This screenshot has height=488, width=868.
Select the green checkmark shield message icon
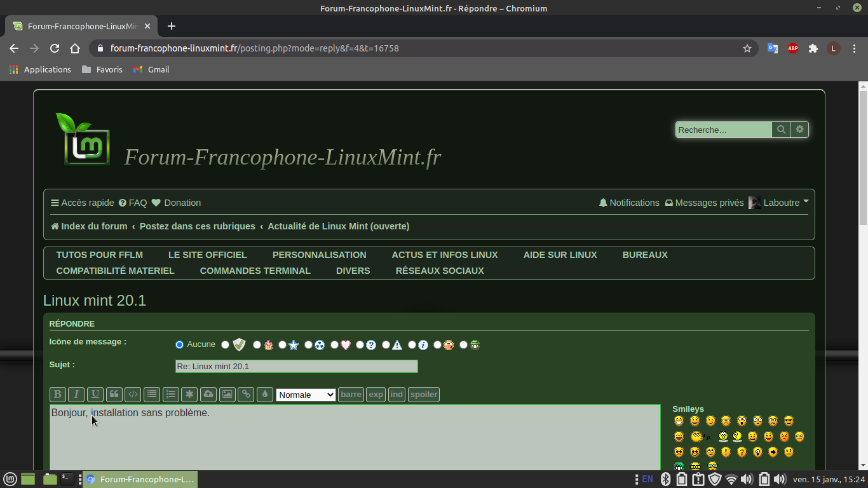click(x=225, y=344)
